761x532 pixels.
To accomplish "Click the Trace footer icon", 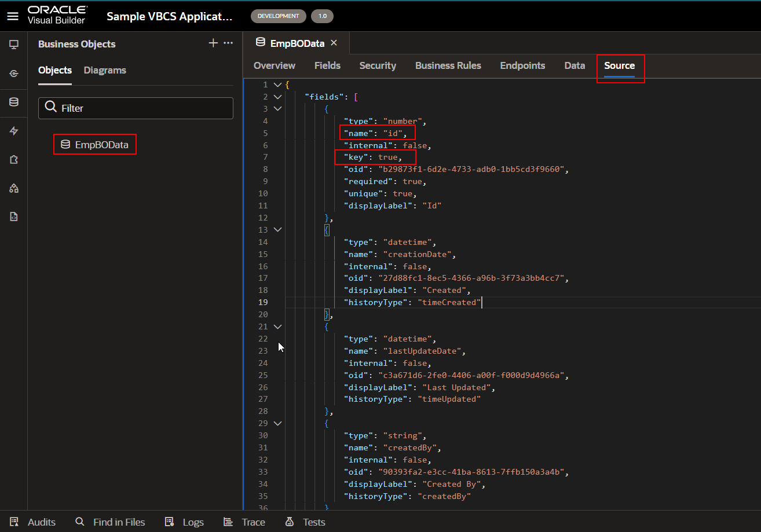I will click(228, 522).
